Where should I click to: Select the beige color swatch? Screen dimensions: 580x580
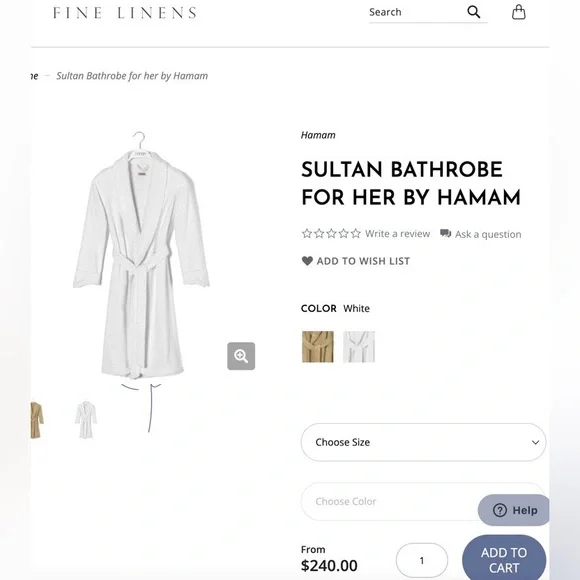tap(318, 347)
